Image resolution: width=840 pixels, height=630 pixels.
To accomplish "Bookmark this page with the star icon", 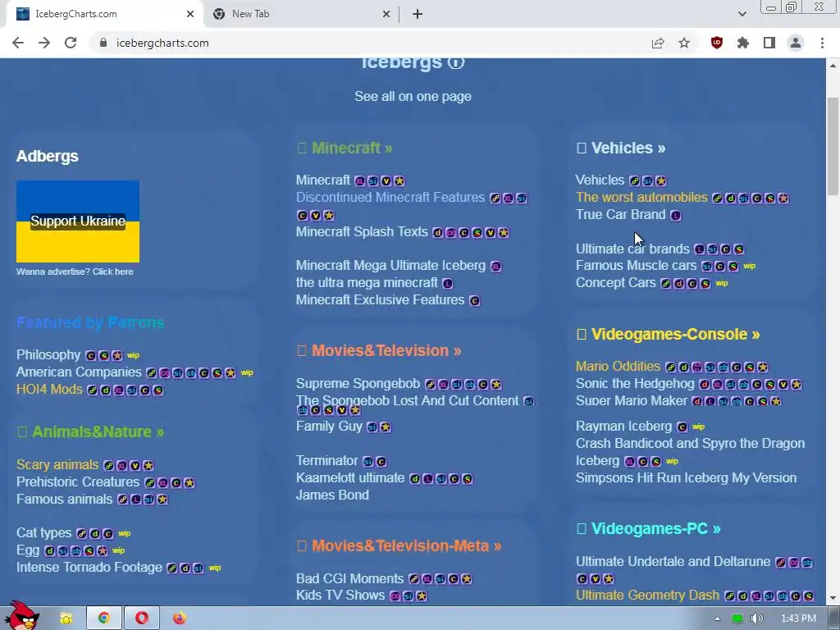I will click(684, 43).
